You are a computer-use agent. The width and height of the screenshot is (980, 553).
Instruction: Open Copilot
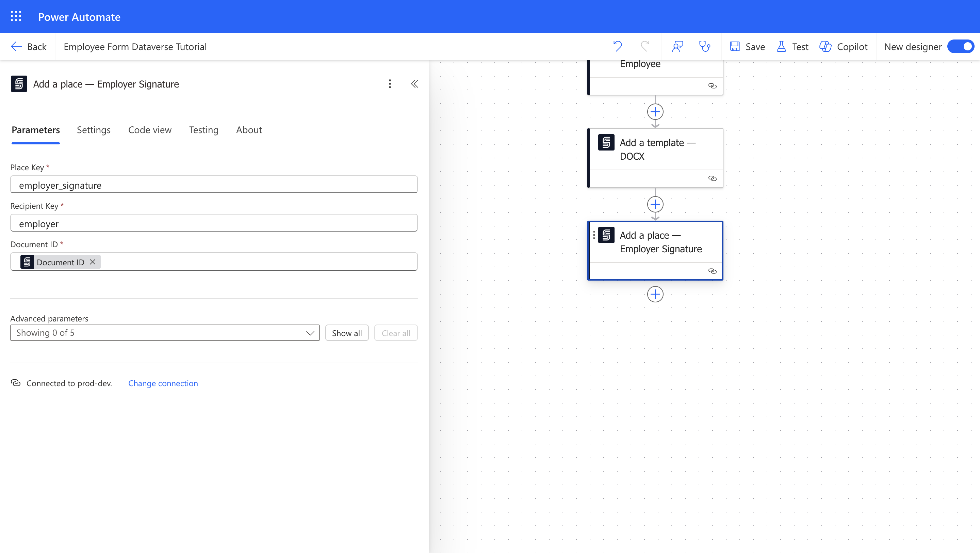(844, 46)
